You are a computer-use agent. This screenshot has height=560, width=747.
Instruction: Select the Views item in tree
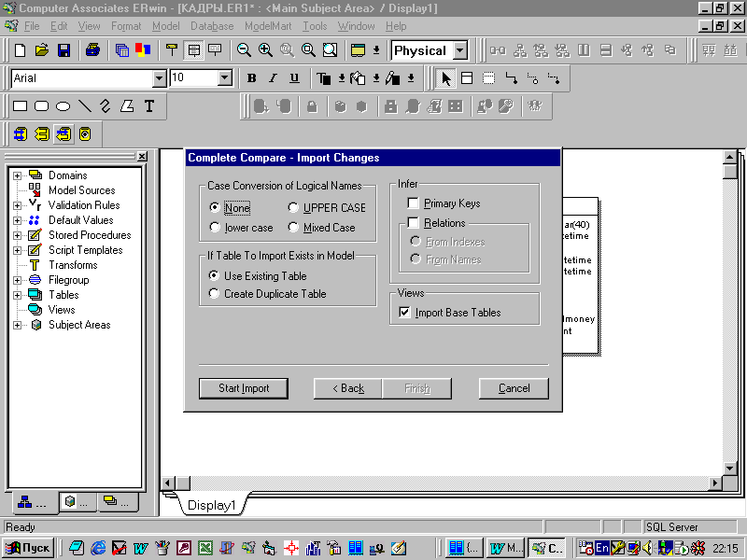pyautogui.click(x=62, y=310)
